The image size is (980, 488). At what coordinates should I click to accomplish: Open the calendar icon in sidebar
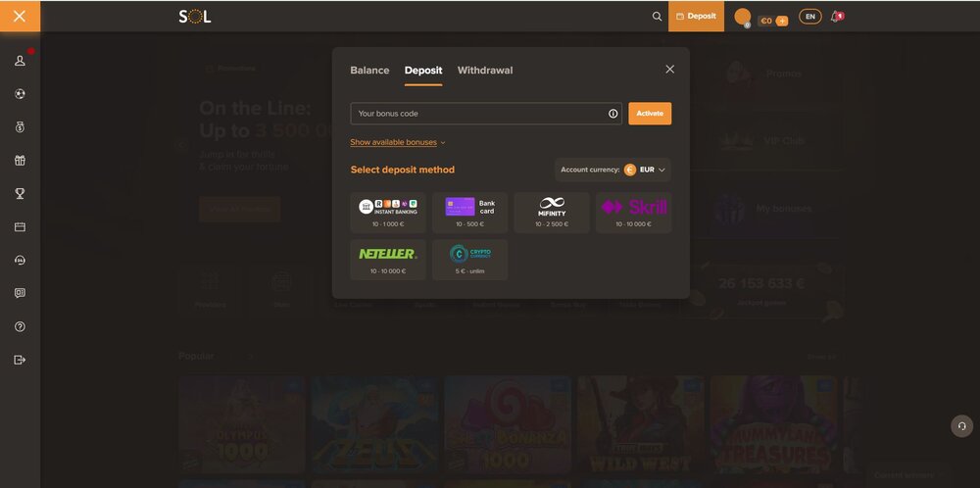tap(20, 226)
